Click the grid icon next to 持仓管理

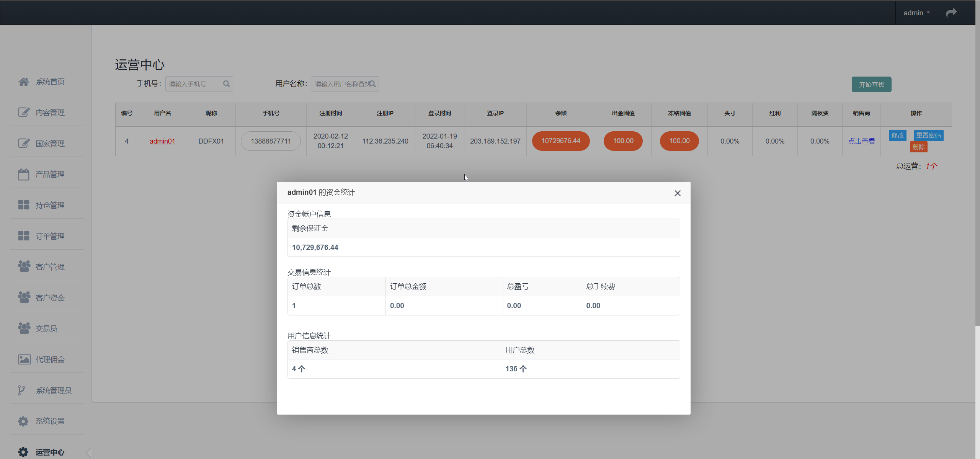pyautogui.click(x=24, y=205)
